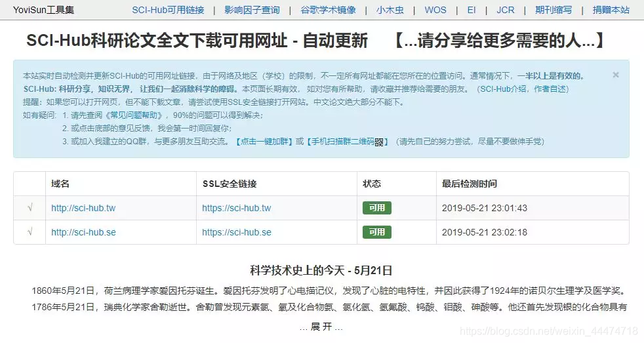This screenshot has width=644, height=343.
Task: Click the 可用 status badge for sci-hub.se
Action: [x=377, y=232]
